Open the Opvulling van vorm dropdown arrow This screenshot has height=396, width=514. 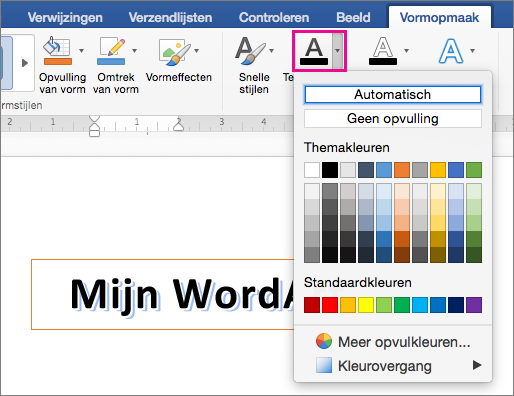81,51
